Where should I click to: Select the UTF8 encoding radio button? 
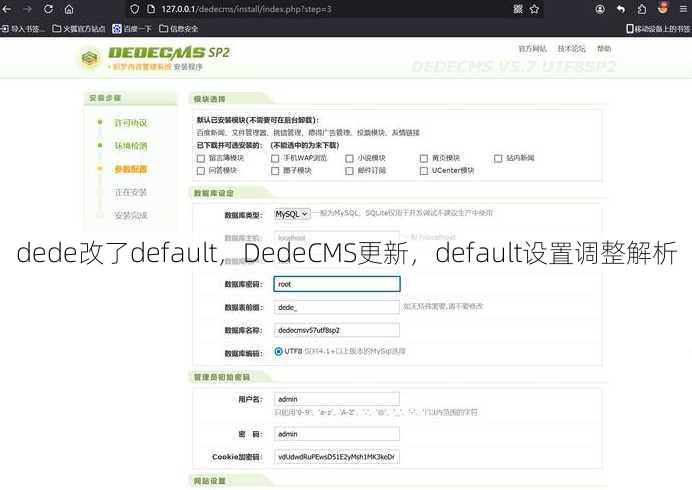pyautogui.click(x=278, y=351)
